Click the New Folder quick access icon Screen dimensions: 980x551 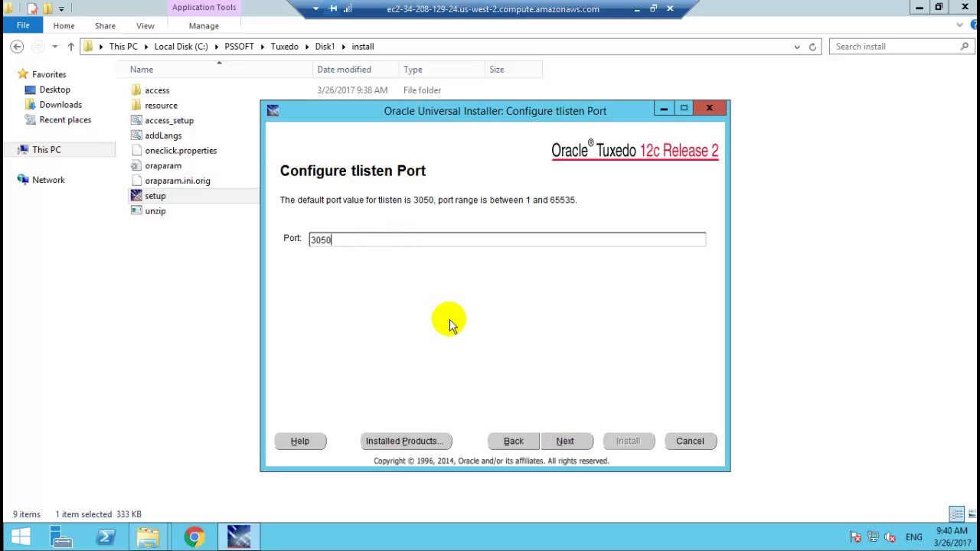click(47, 8)
